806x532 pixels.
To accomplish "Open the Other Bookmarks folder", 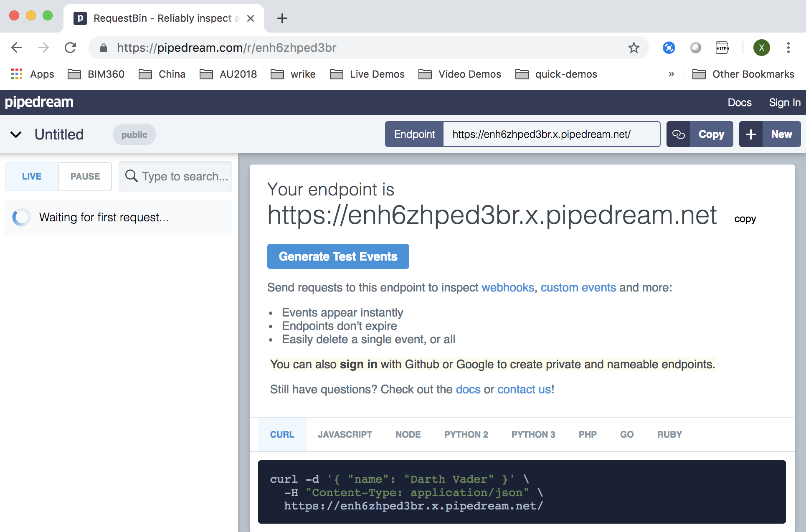I will click(743, 74).
